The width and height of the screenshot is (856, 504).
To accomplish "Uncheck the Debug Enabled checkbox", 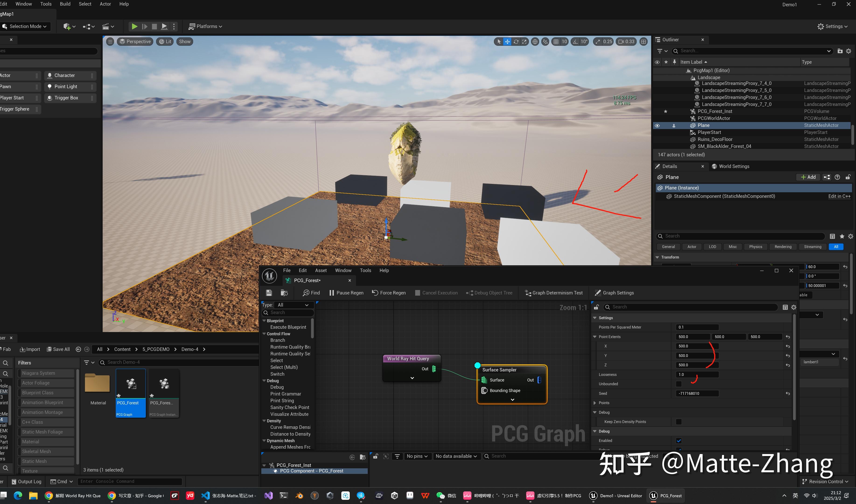I will tap(679, 441).
